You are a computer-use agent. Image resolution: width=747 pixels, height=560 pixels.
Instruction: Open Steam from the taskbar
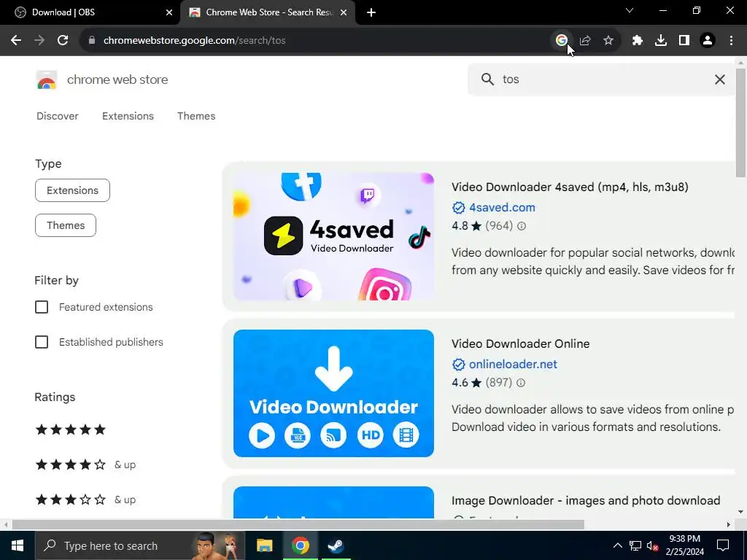pos(336,545)
